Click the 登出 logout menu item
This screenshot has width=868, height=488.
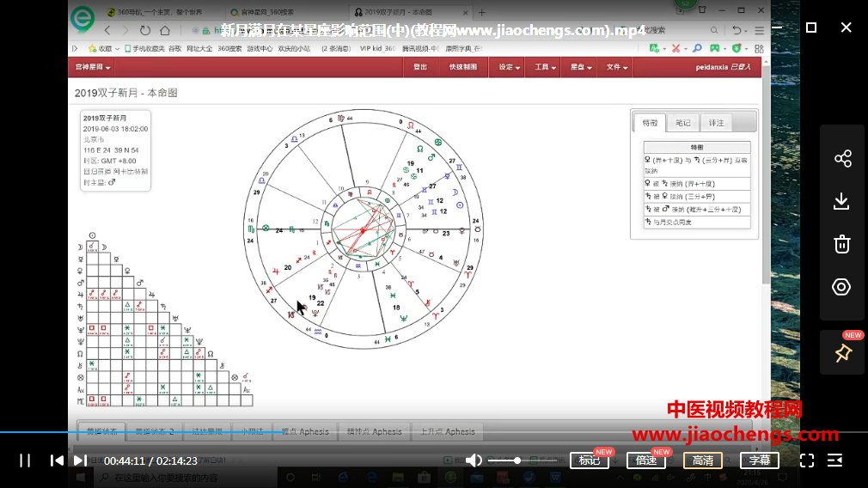[x=420, y=67]
